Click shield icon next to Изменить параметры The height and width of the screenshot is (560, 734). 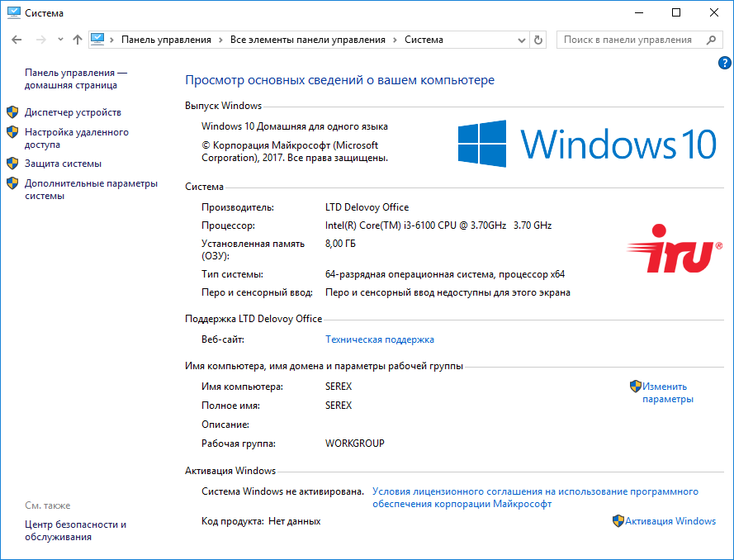pyautogui.click(x=635, y=387)
